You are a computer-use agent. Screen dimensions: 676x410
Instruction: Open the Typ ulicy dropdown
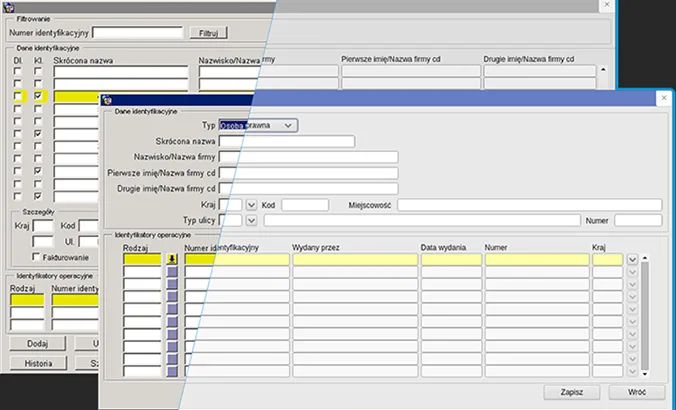click(251, 220)
